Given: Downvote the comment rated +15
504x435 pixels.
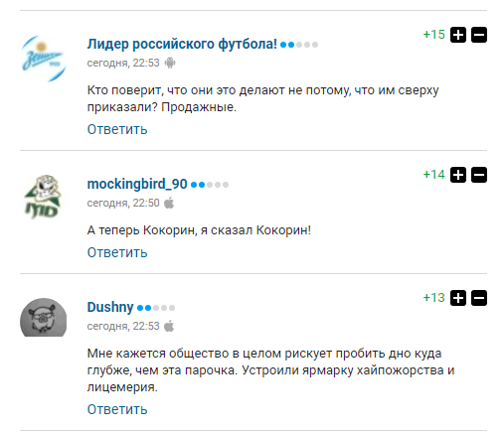Looking at the screenshot, I should (x=479, y=35).
